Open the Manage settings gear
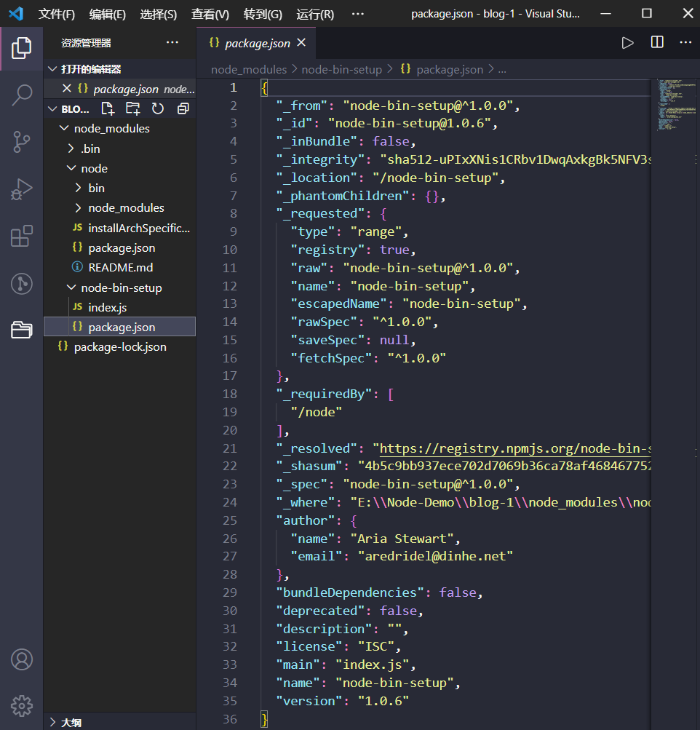This screenshot has width=700, height=730. [22, 705]
